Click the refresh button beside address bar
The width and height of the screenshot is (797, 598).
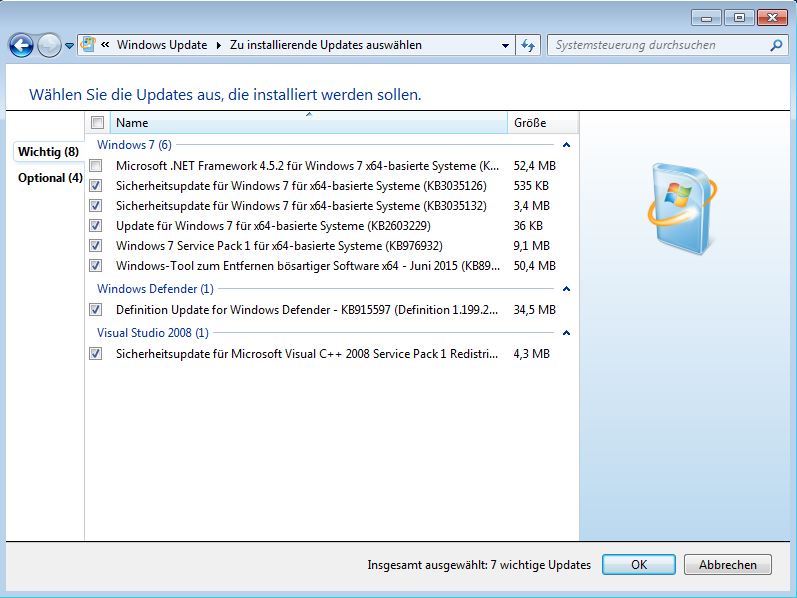coord(528,45)
